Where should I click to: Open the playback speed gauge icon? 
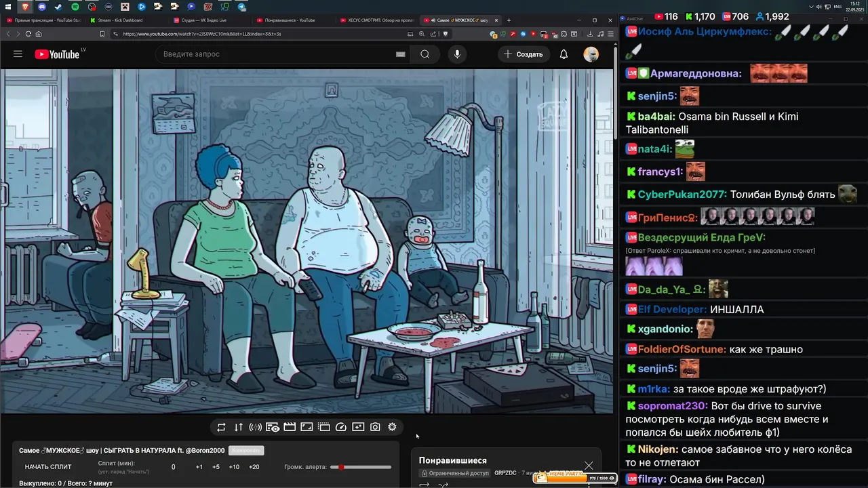point(341,427)
